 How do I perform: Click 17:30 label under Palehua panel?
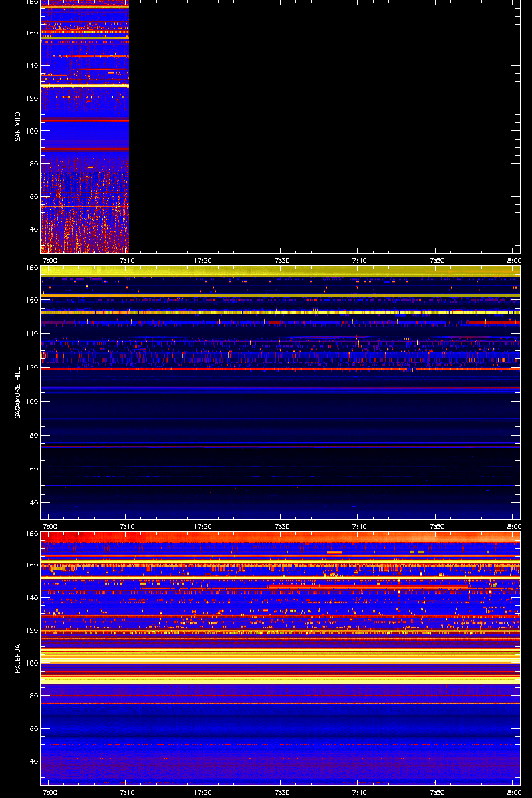coord(281,792)
